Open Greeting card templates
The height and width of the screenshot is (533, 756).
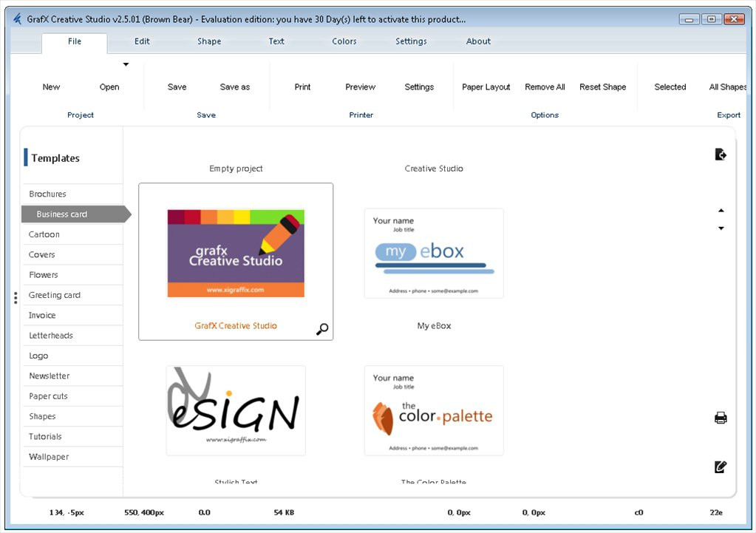(x=72, y=295)
